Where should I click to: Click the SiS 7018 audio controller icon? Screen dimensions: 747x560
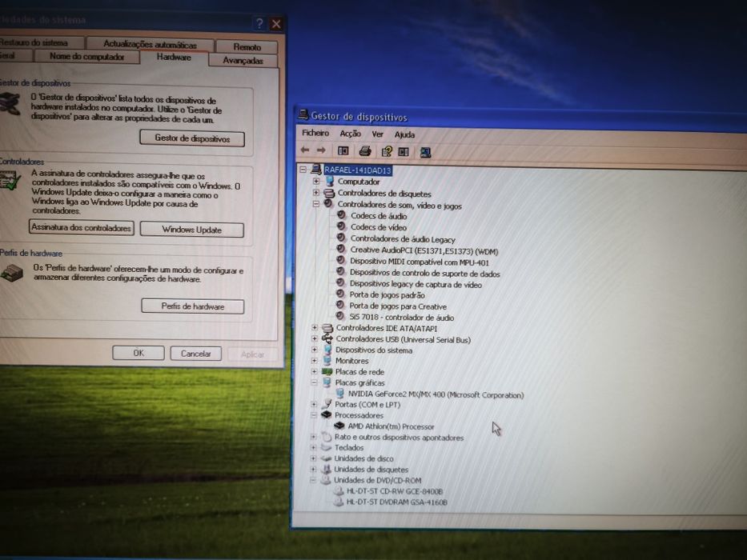[x=339, y=317]
